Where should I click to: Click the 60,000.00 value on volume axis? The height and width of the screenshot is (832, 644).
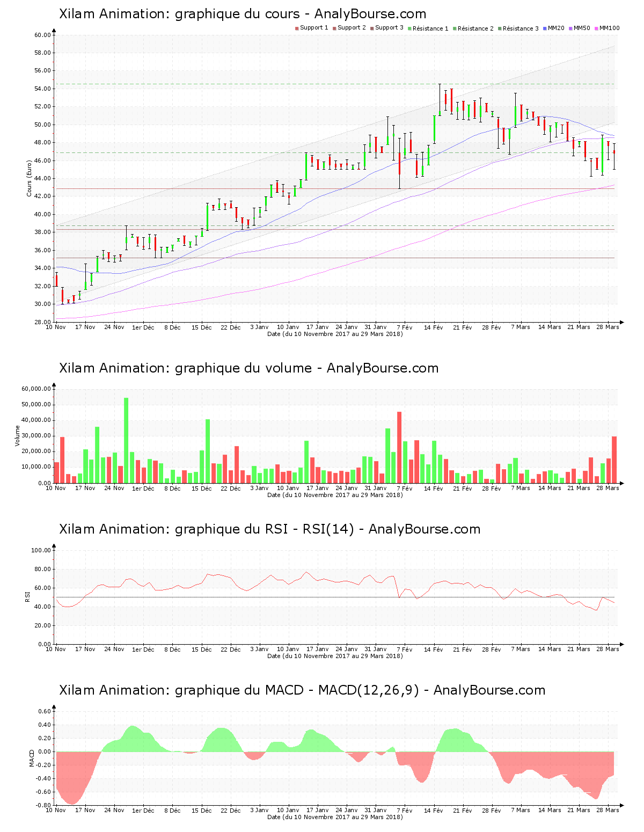pos(36,389)
